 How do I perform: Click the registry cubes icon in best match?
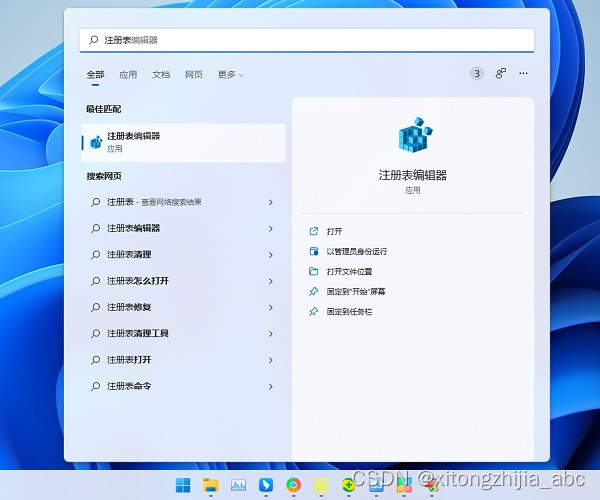(96, 142)
